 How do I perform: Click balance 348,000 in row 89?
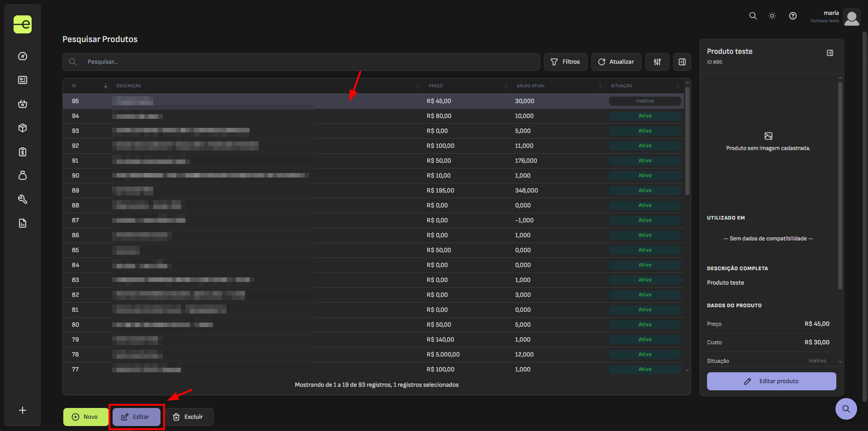tap(526, 191)
